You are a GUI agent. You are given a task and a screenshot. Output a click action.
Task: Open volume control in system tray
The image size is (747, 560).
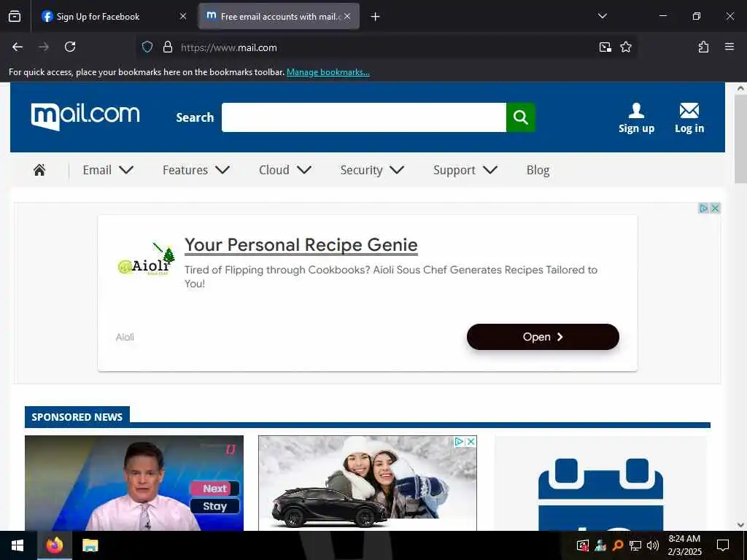(x=653, y=545)
